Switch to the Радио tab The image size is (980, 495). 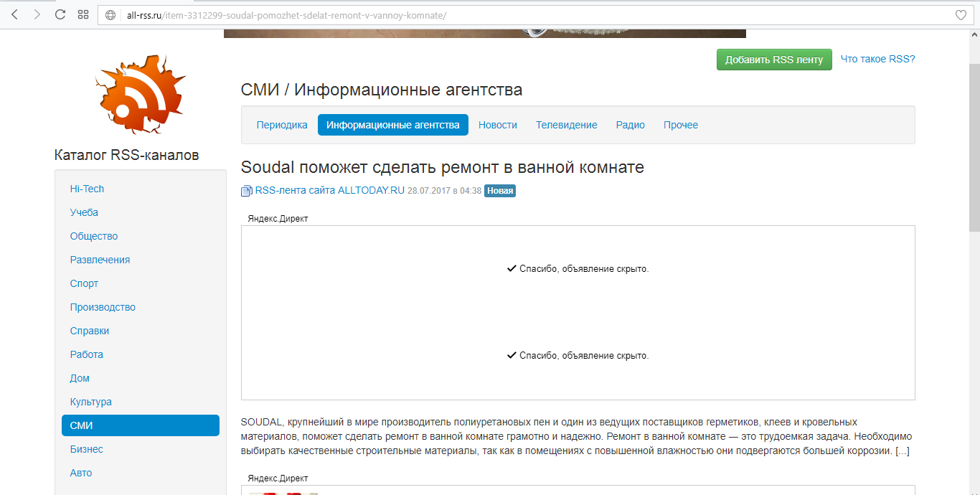tap(631, 125)
